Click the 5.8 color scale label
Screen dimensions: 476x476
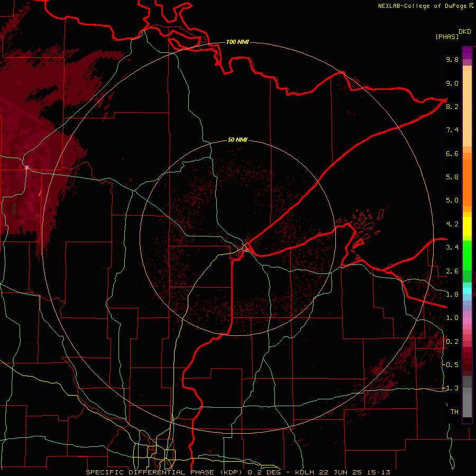click(x=452, y=177)
